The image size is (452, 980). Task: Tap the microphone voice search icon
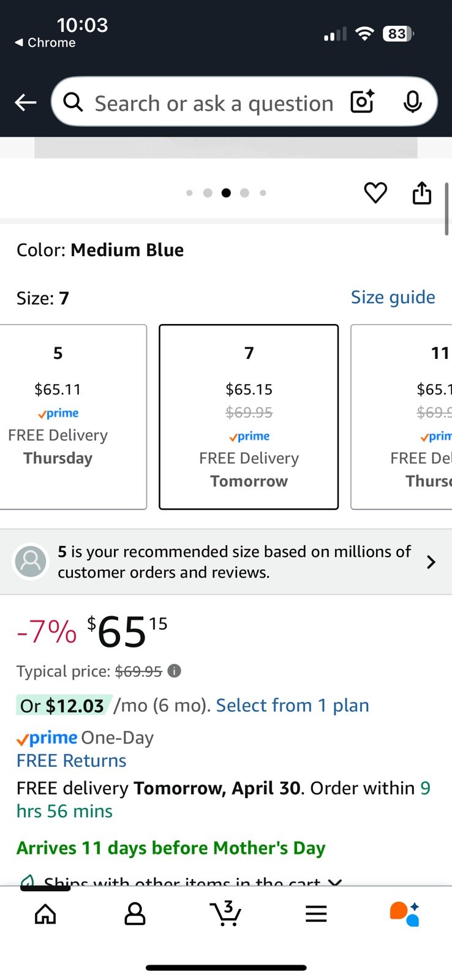412,102
